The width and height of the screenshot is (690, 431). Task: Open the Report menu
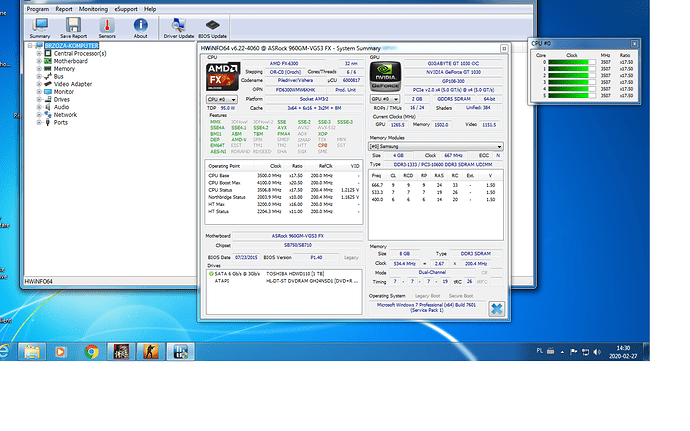click(64, 9)
